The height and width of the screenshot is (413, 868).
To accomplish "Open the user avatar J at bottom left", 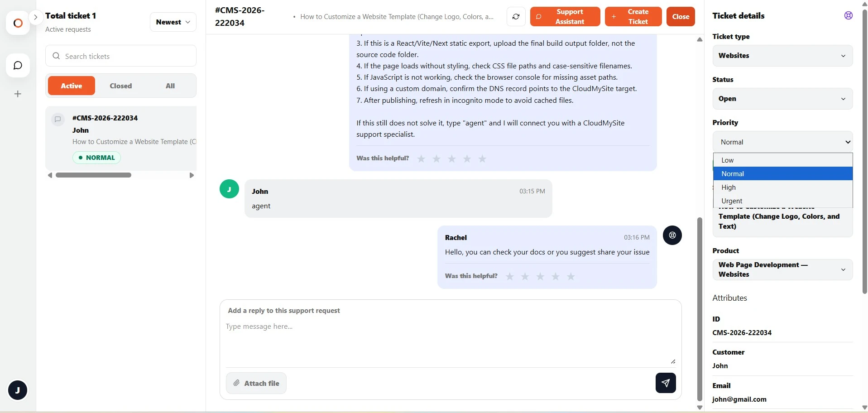I will 18,390.
